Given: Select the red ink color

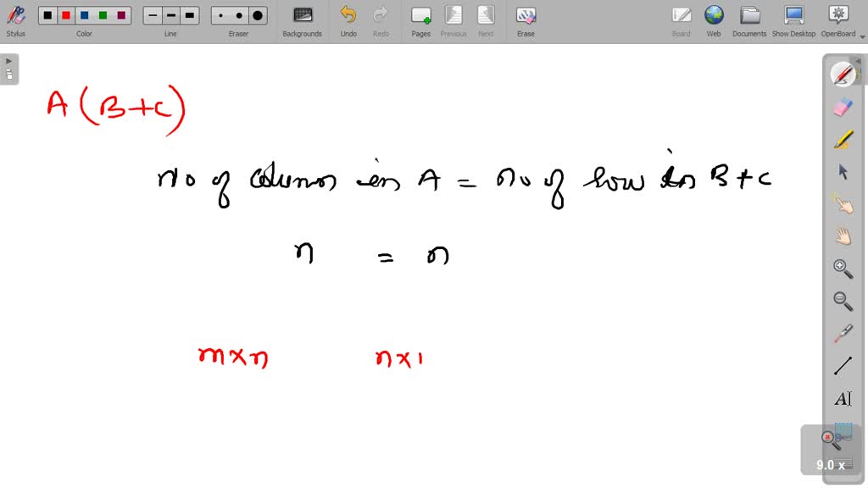Looking at the screenshot, I should (x=66, y=14).
